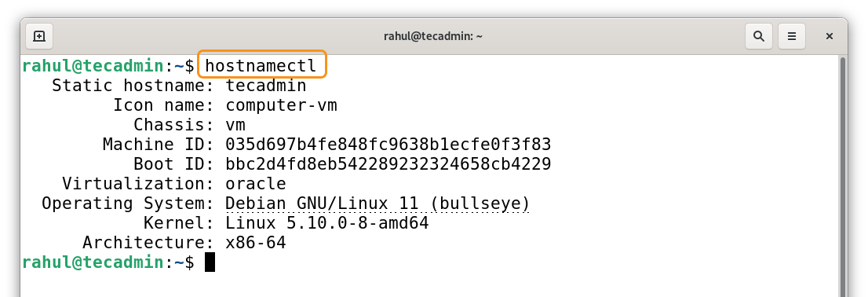The height and width of the screenshot is (297, 868).
Task: Click the Debian GNU/Linux 11 (bullseye) link
Action: pyautogui.click(x=377, y=203)
